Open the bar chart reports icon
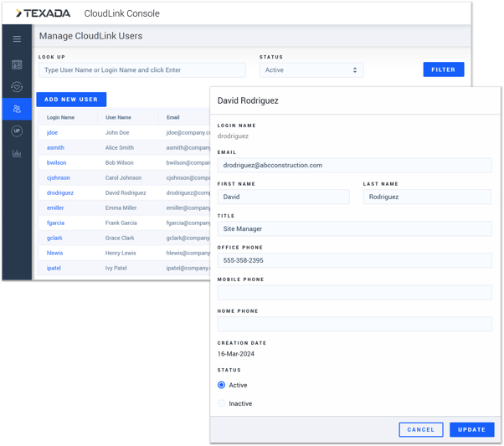Image resolution: width=504 pixels, height=446 pixels. pyautogui.click(x=17, y=153)
